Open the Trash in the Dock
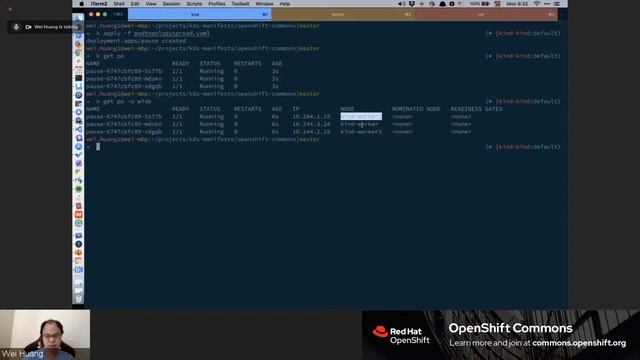This screenshot has width=640, height=360. pos(78,299)
